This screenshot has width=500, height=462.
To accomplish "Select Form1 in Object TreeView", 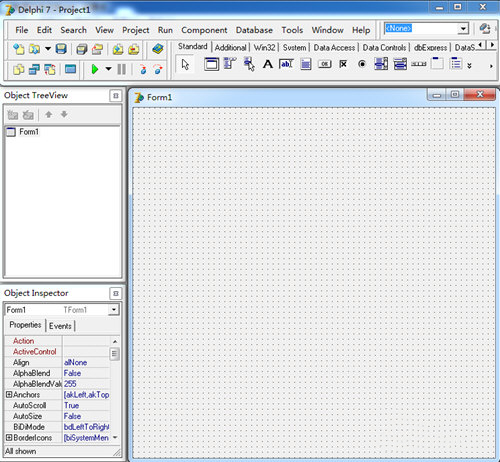I will point(29,132).
